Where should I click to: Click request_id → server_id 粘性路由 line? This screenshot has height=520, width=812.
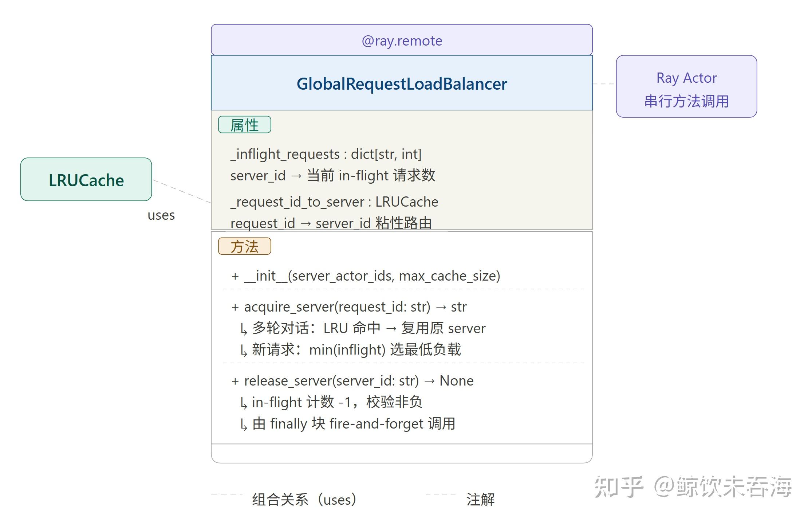pos(331,223)
